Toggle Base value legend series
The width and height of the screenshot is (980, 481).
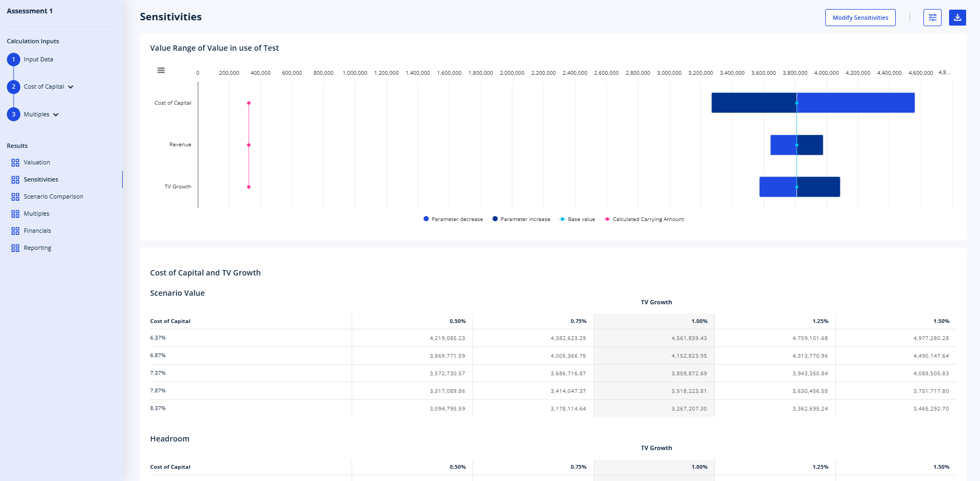pyautogui.click(x=577, y=219)
